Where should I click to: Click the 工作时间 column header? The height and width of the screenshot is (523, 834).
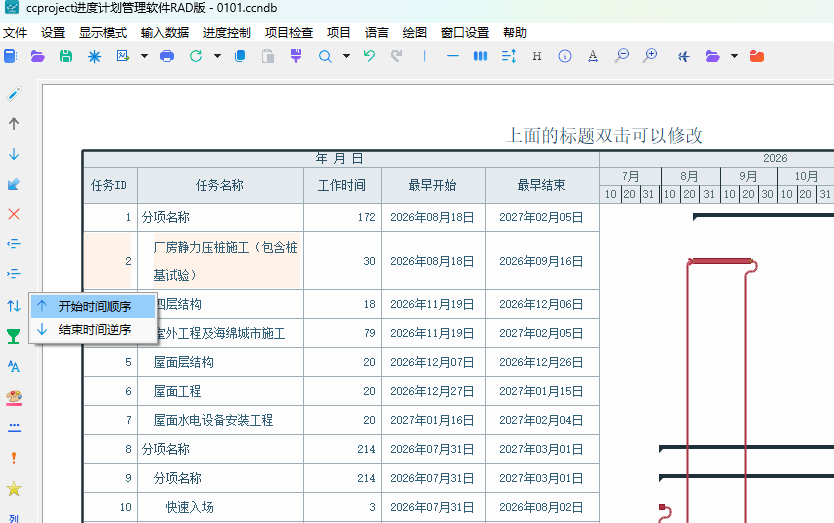(x=342, y=185)
